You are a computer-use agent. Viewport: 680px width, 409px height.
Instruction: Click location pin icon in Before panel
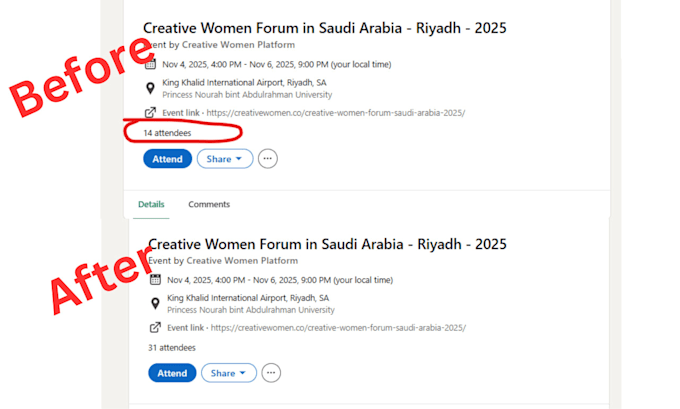pos(150,88)
